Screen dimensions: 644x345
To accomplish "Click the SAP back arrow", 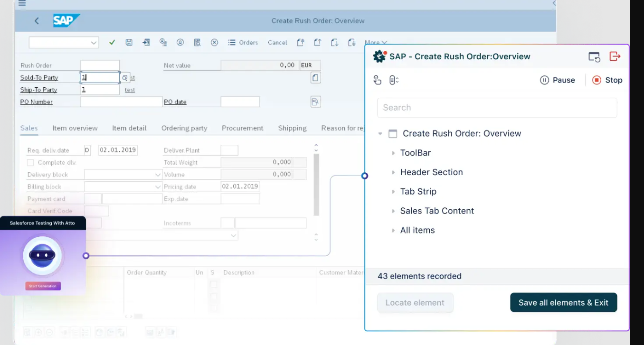I will (x=37, y=21).
